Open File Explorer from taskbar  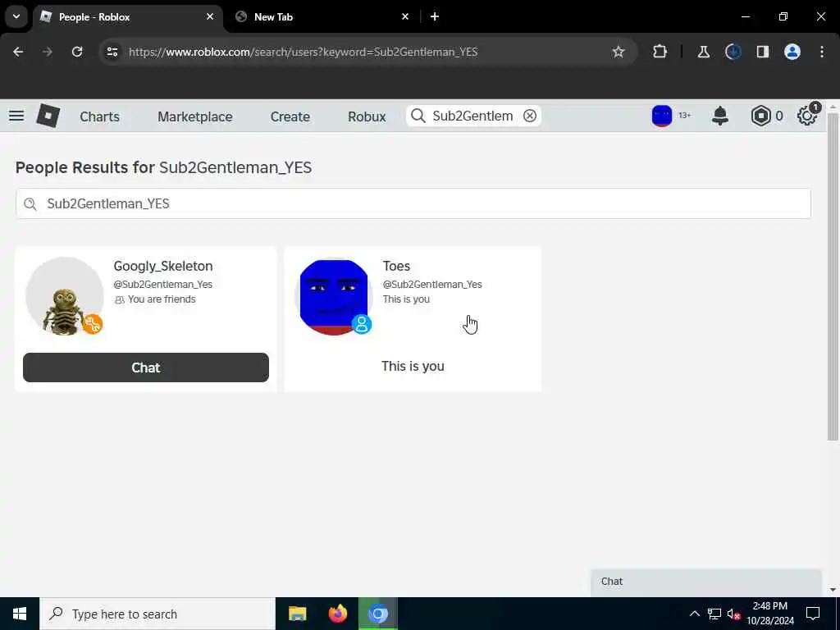[297, 614]
